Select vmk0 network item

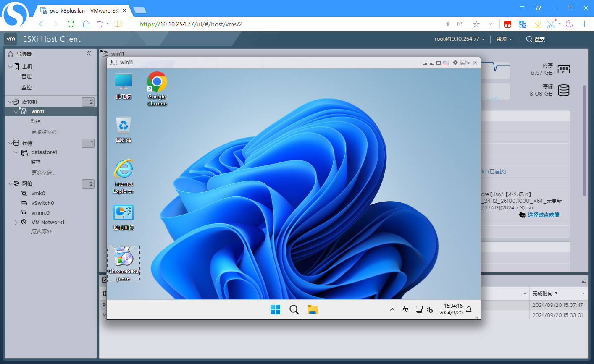[x=38, y=194]
